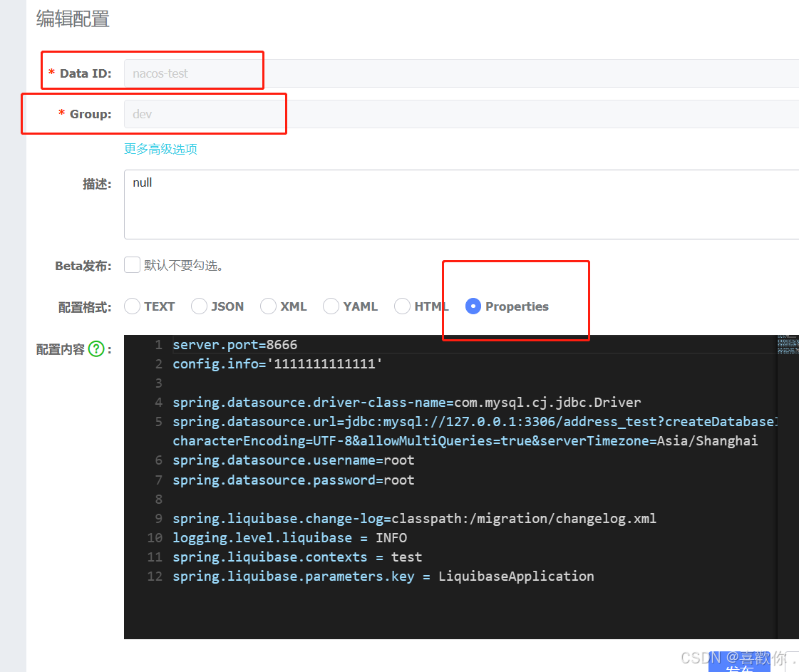Click the spring.datasource.password line
Image resolution: width=799 pixels, height=672 pixels.
(294, 480)
